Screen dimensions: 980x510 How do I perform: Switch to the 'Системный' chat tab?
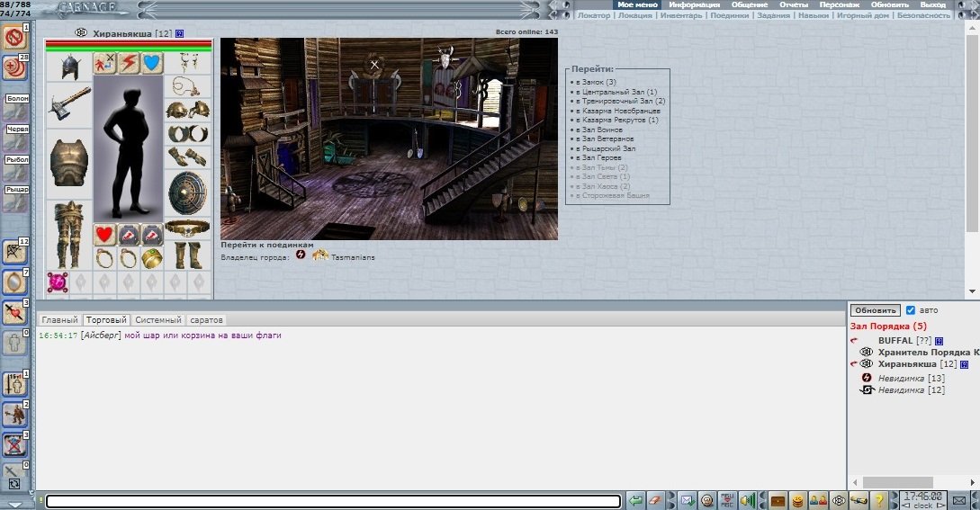(158, 320)
